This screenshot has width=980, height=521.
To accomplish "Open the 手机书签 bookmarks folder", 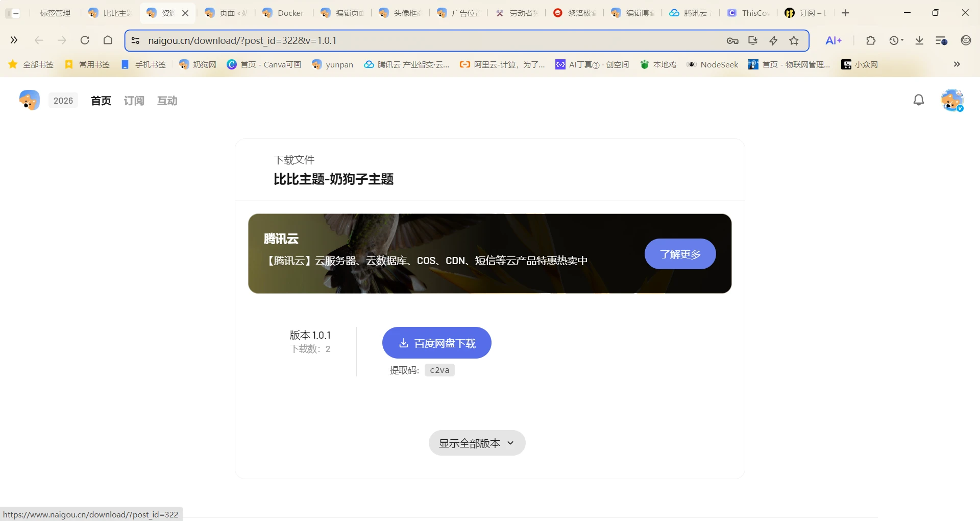I will pyautogui.click(x=143, y=64).
